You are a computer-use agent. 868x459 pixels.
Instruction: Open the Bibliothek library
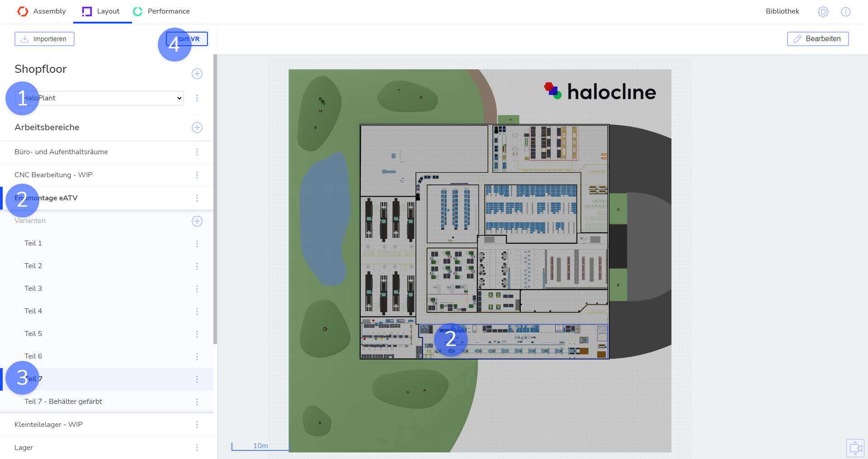[x=782, y=11]
